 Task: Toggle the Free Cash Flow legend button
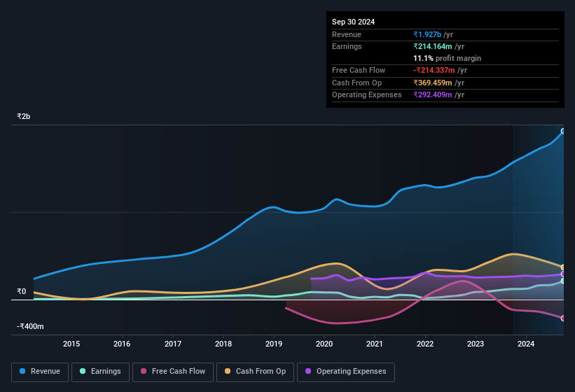173,372
